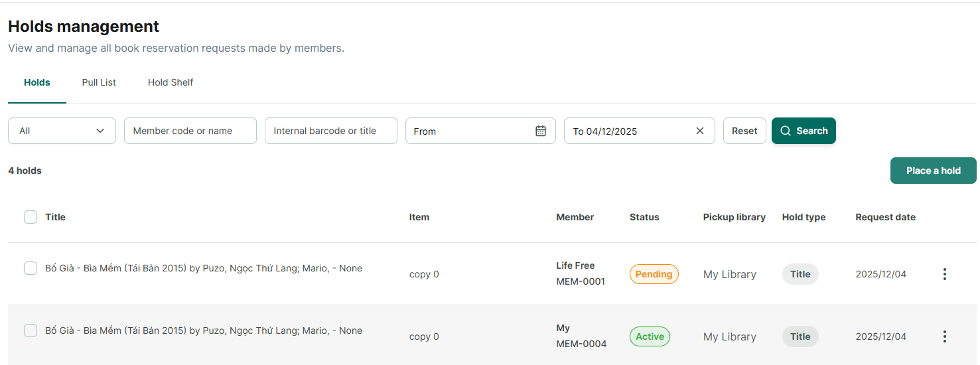Click the Hold type column header
This screenshot has height=365, width=980.
(804, 217)
